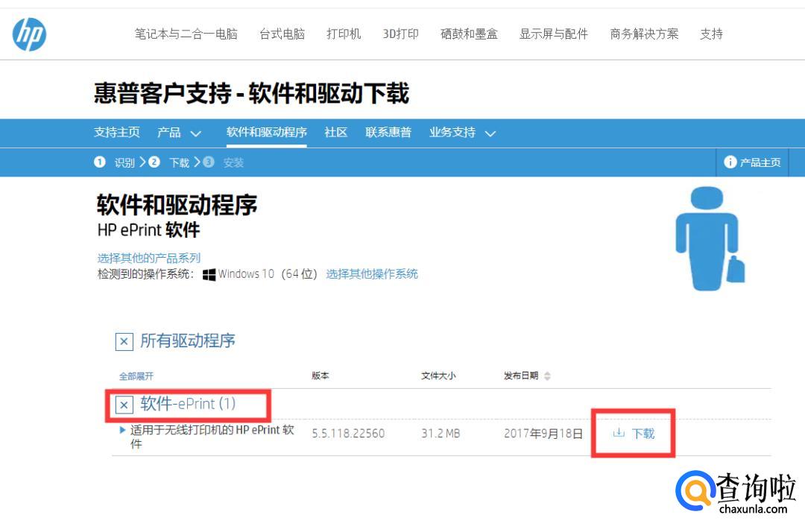Click 所有驱动程序 heading

tap(188, 341)
